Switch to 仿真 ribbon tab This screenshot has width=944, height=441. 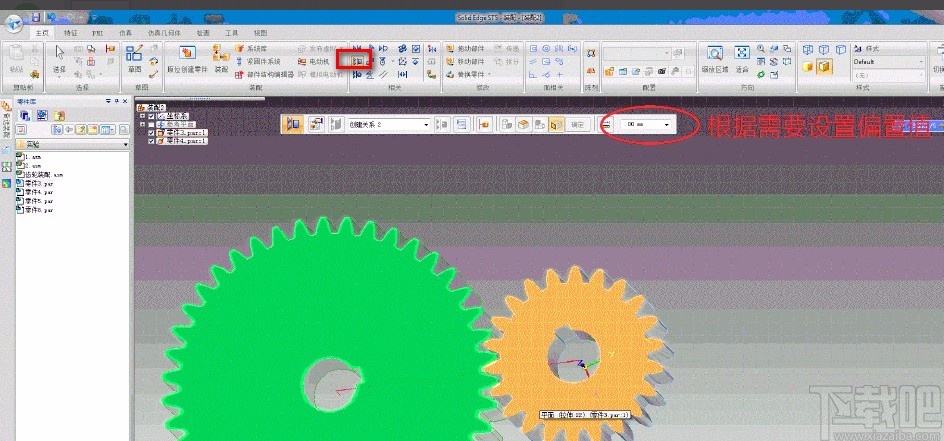[x=125, y=33]
